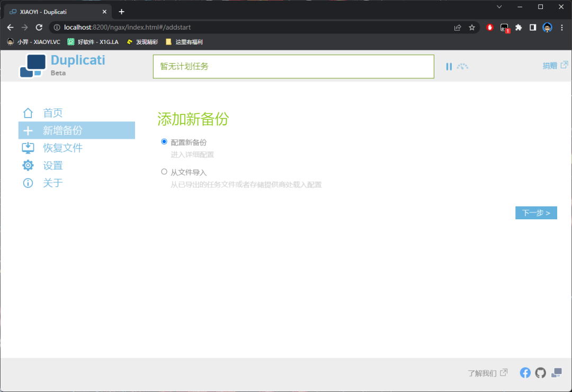Click the 下一步 next button

pyautogui.click(x=535, y=212)
